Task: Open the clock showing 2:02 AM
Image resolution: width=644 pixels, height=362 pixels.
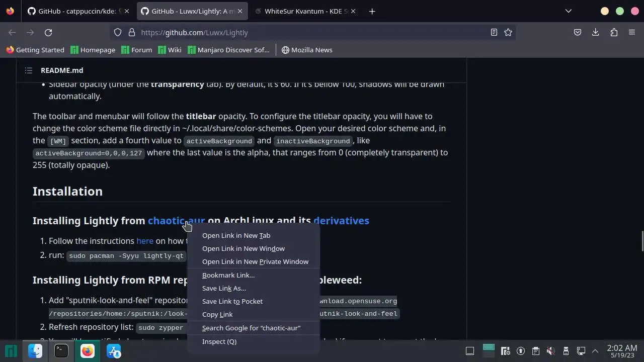Action: pyautogui.click(x=622, y=351)
